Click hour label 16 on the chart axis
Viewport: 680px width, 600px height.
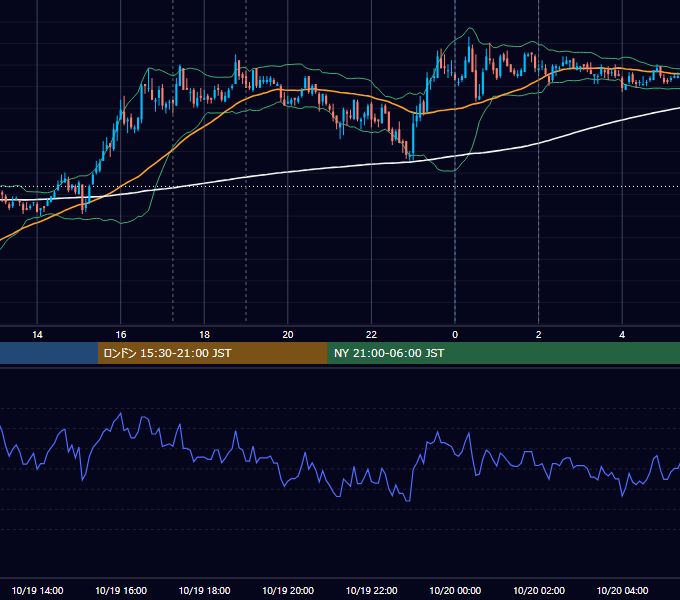pyautogui.click(x=121, y=335)
